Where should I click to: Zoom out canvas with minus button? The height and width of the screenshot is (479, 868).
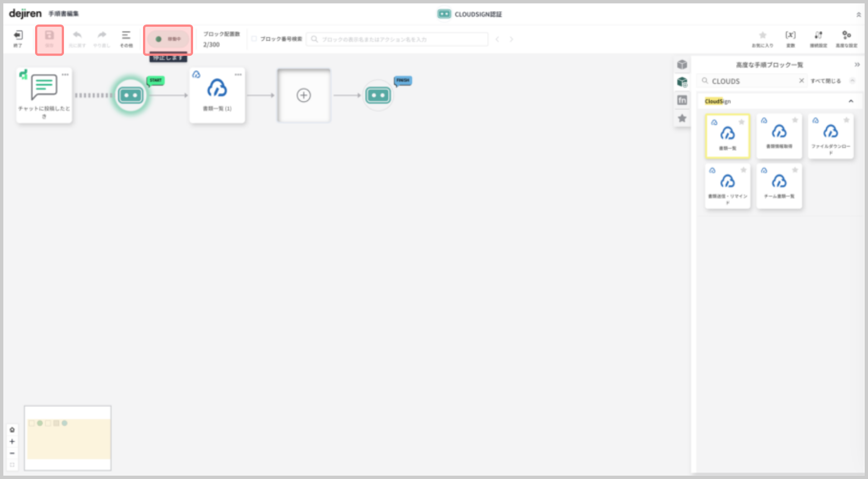[12, 453]
